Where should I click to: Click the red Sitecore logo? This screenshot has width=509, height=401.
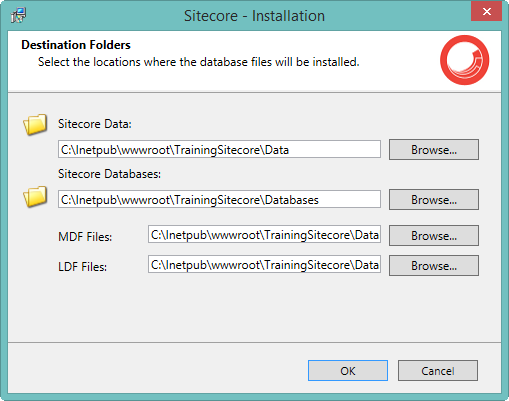[x=464, y=60]
